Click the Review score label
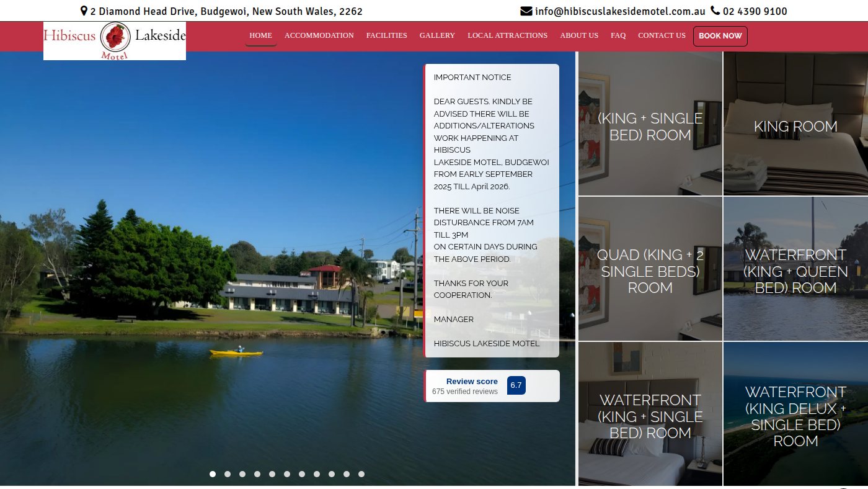The height and width of the screenshot is (489, 868). 472,381
